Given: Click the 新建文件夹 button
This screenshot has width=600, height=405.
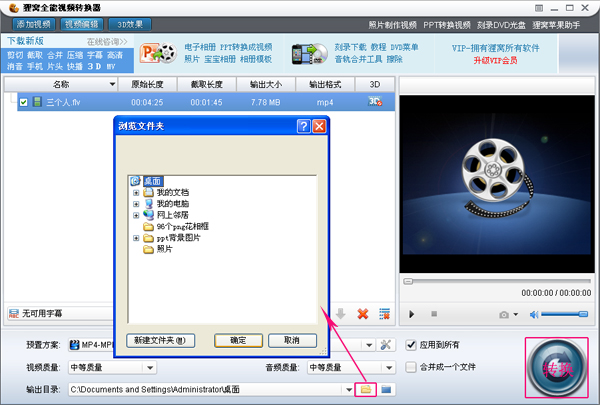Looking at the screenshot, I should (160, 340).
